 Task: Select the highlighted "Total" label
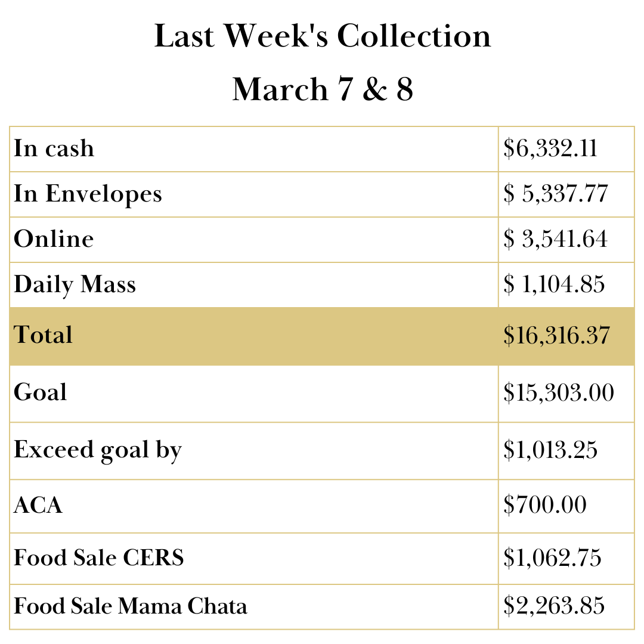coord(44,335)
